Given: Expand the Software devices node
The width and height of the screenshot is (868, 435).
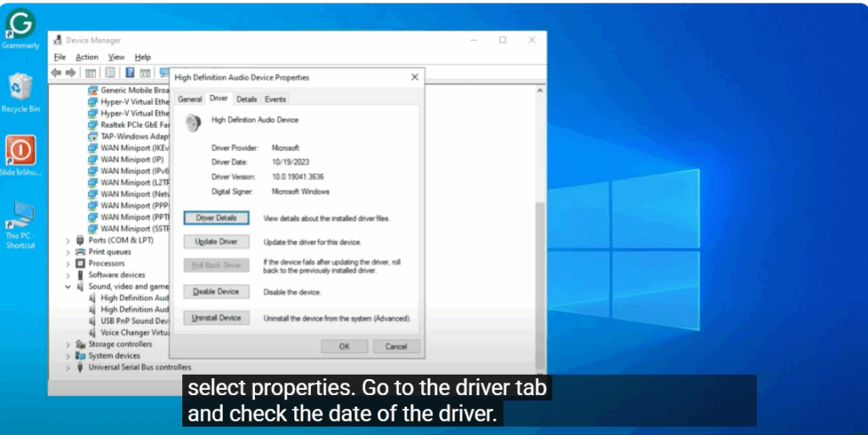Looking at the screenshot, I should pyautogui.click(x=68, y=276).
